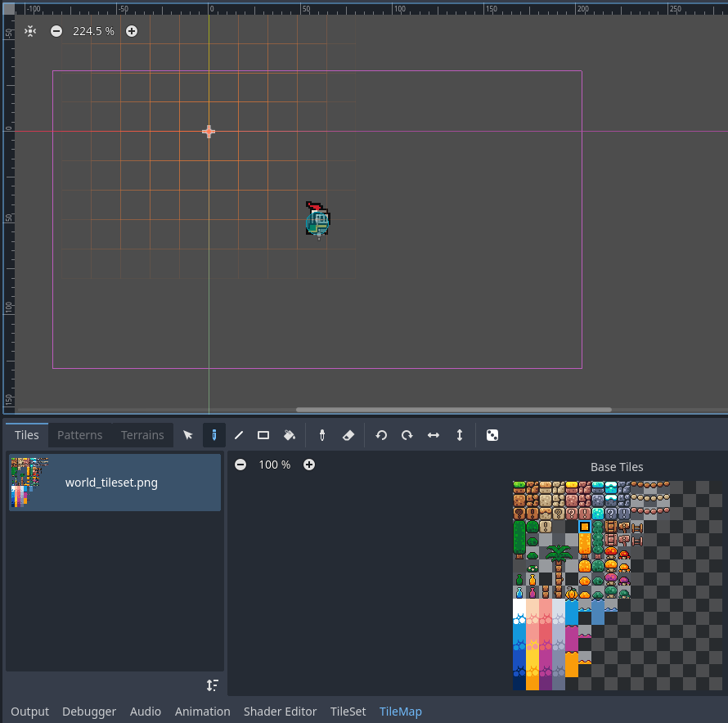Image resolution: width=728 pixels, height=723 pixels.
Task: Switch to the Patterns tab
Action: click(x=79, y=435)
